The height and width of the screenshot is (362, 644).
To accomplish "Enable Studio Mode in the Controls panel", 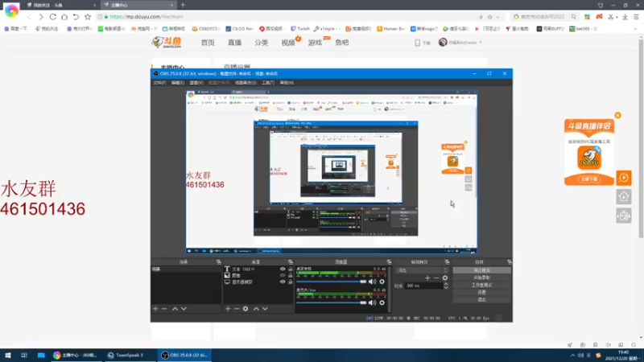I will (481, 285).
